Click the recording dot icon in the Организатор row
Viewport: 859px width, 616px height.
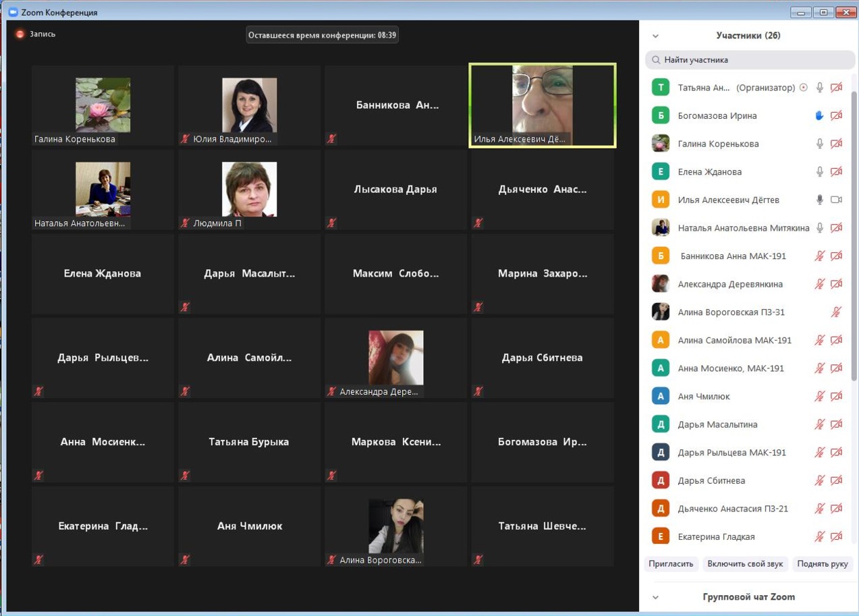803,88
